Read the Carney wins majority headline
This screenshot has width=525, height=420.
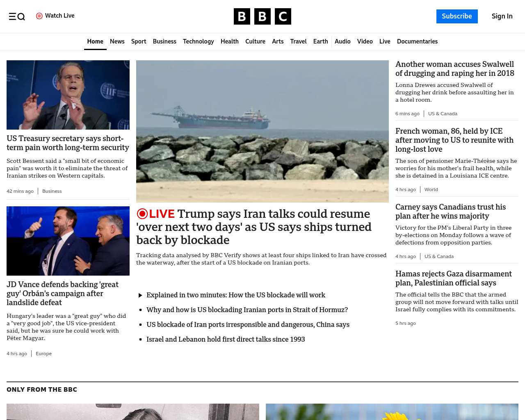pos(450,211)
